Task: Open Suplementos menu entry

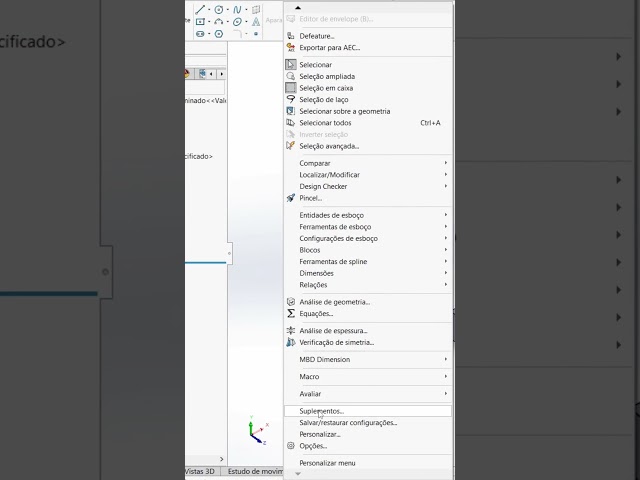Action: coord(368,411)
